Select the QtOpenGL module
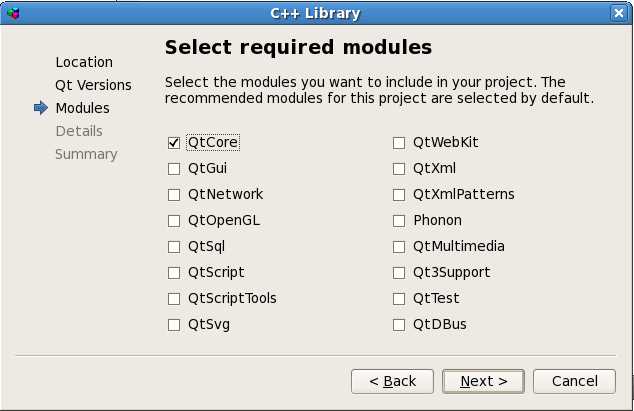This screenshot has width=634, height=411. 174,221
